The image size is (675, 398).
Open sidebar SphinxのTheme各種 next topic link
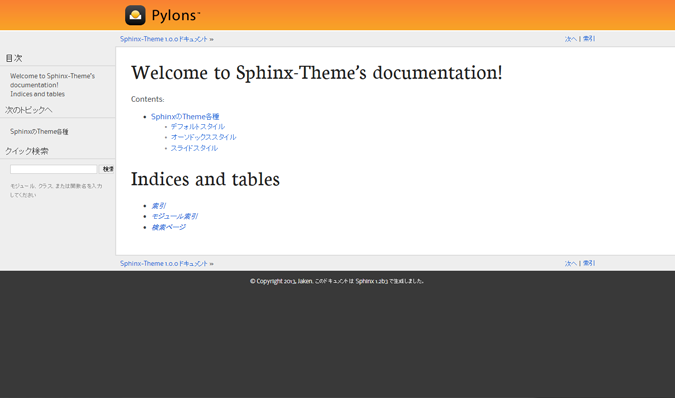pyautogui.click(x=39, y=132)
